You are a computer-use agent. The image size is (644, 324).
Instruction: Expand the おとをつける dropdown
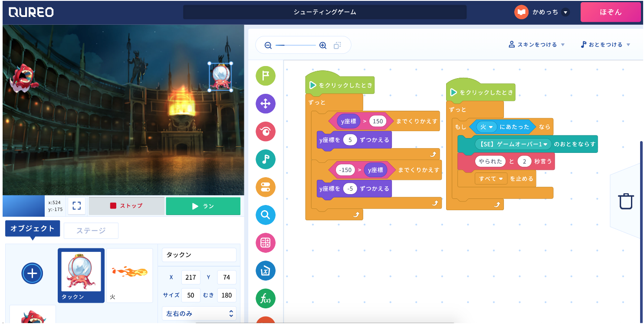click(605, 45)
